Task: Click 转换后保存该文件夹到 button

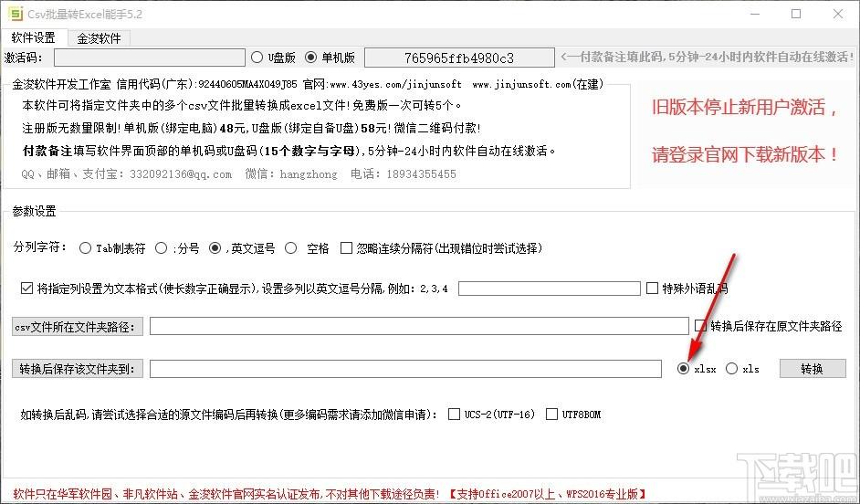Action: 78,369
